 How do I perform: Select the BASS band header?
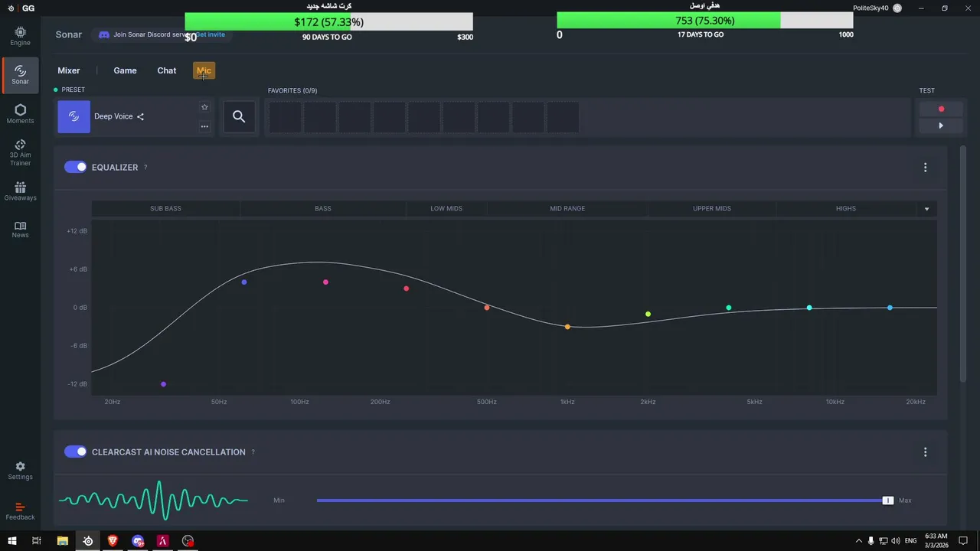(x=323, y=208)
